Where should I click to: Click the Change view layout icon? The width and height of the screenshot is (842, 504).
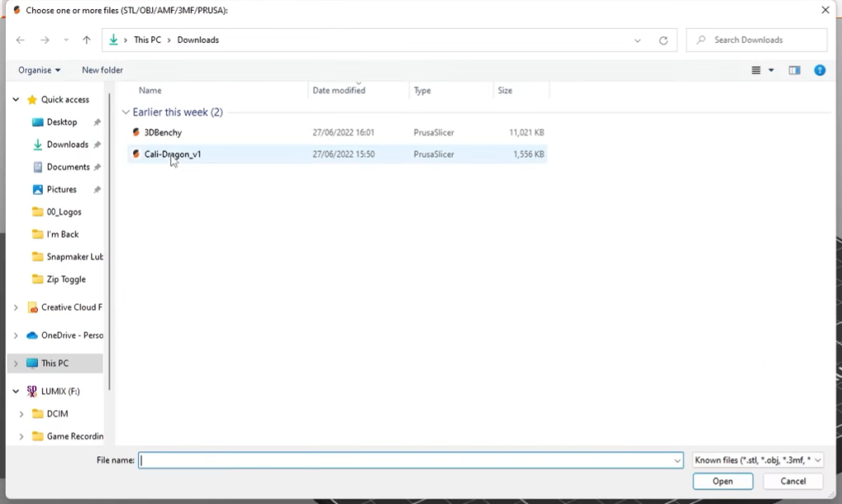[756, 71]
